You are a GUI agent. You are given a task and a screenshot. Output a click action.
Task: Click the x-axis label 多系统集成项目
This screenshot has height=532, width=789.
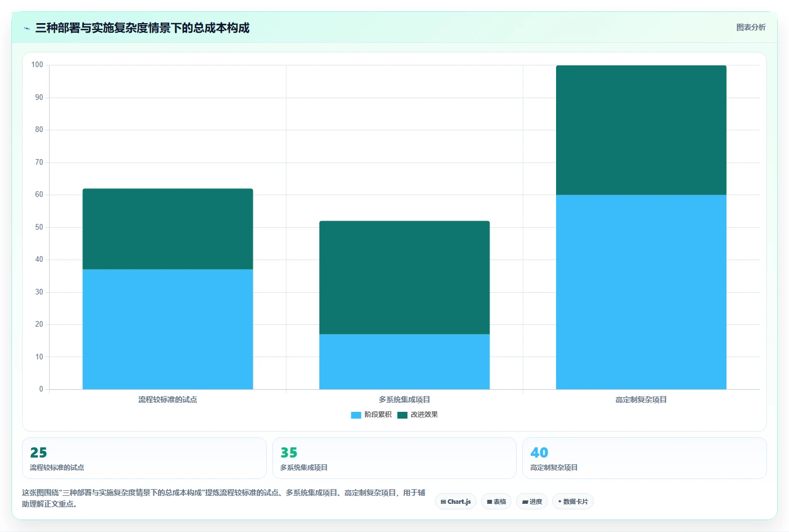coord(404,399)
